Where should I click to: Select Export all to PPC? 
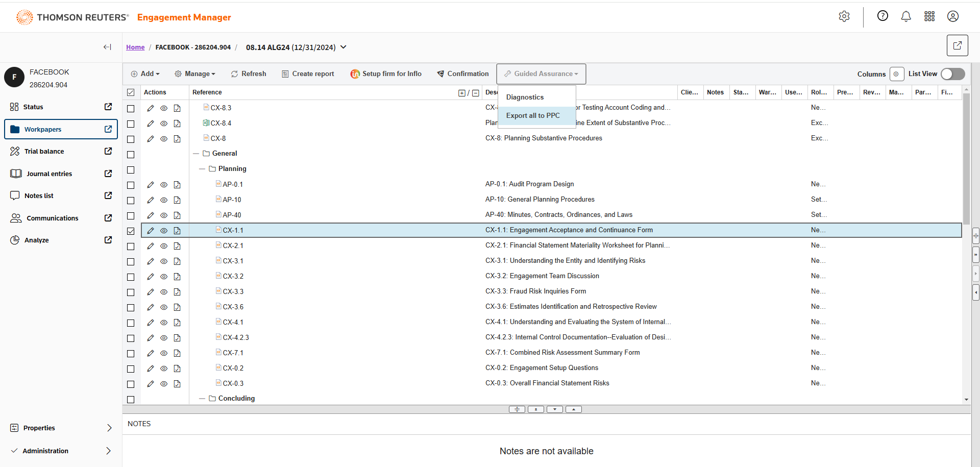(533, 116)
